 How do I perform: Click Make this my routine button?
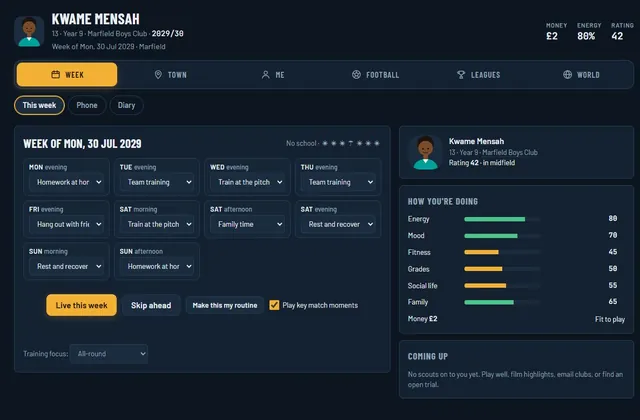point(225,305)
